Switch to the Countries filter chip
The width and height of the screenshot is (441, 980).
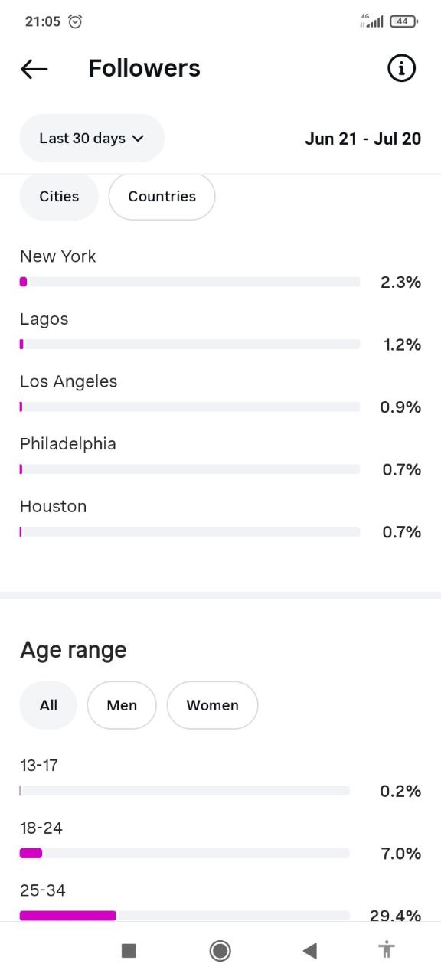(x=162, y=197)
